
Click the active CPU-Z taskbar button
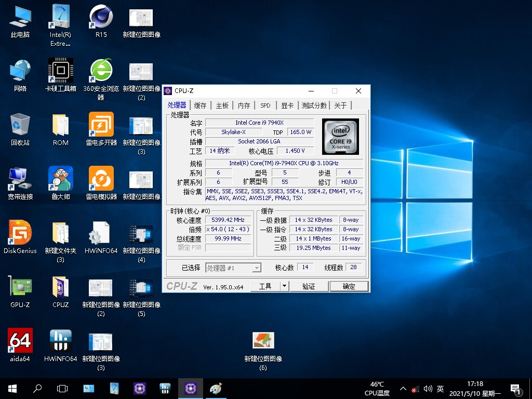point(190,389)
